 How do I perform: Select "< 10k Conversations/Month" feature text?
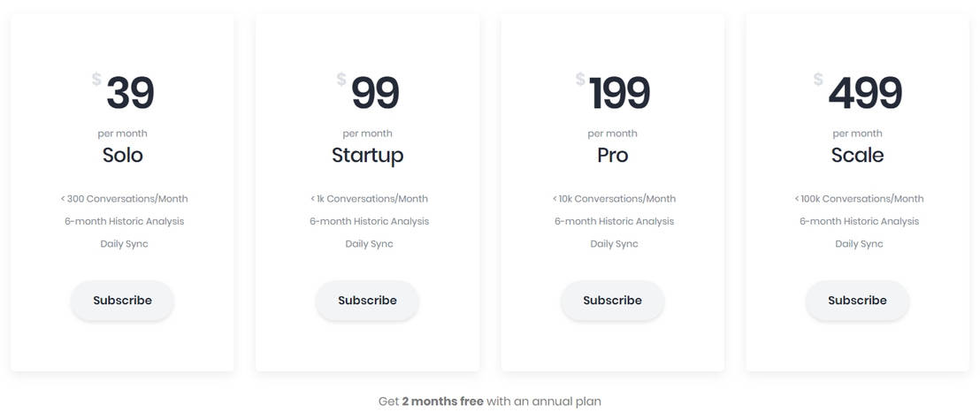614,199
